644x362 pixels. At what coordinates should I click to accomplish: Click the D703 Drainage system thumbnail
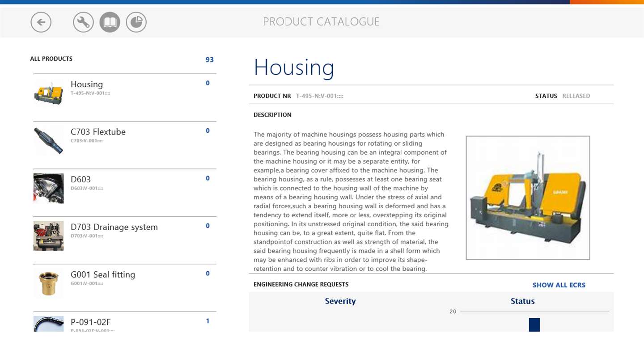[48, 236]
